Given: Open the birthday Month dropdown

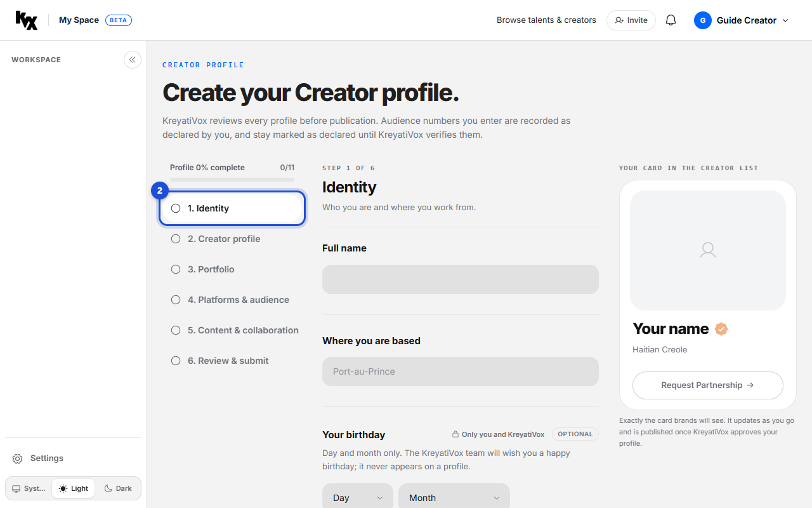Looking at the screenshot, I should tap(454, 498).
